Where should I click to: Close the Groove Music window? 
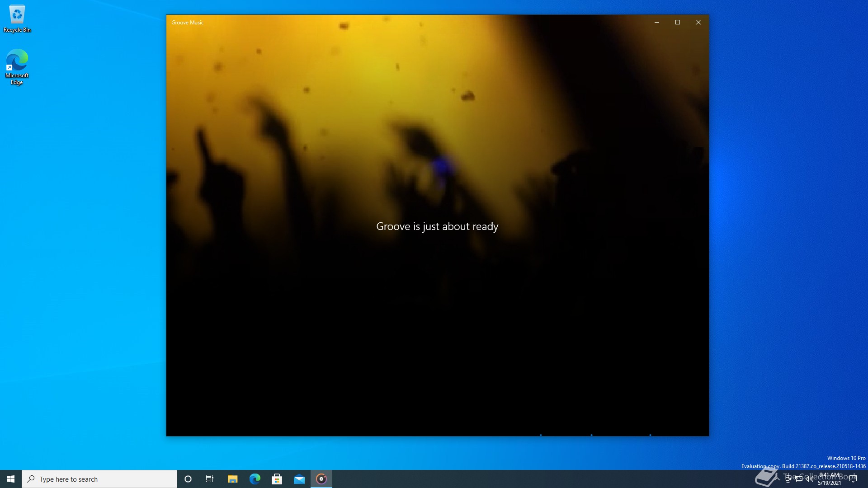point(698,22)
